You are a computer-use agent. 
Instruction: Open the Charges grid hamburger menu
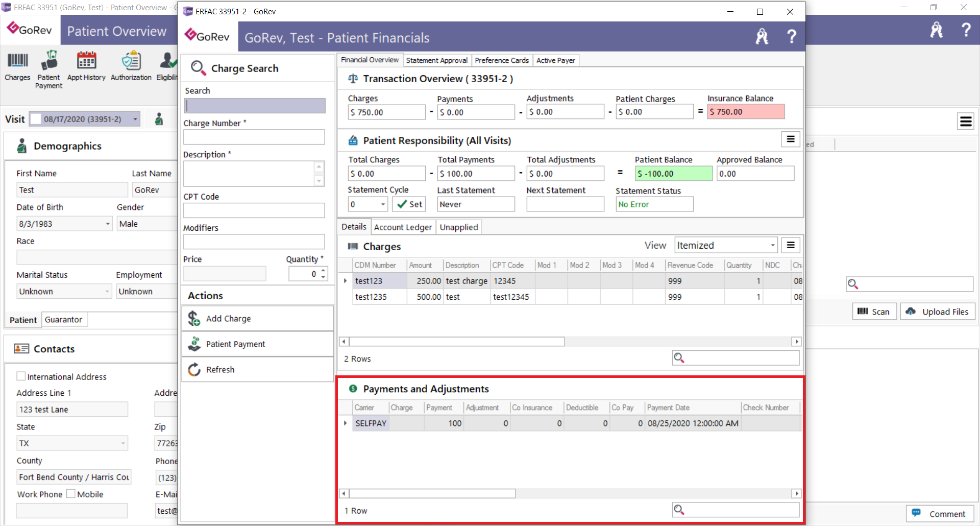790,245
